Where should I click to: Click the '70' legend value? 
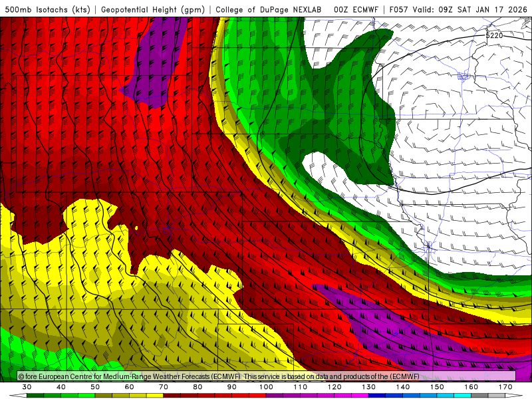click(x=164, y=387)
